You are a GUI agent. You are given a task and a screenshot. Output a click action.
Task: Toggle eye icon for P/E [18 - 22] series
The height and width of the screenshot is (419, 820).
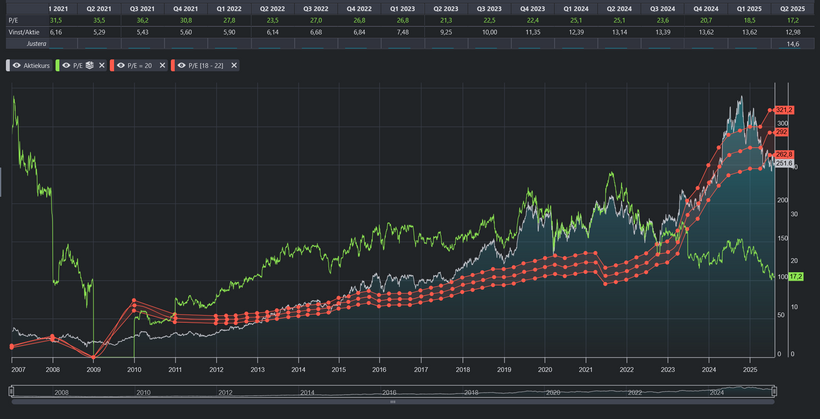coord(181,65)
